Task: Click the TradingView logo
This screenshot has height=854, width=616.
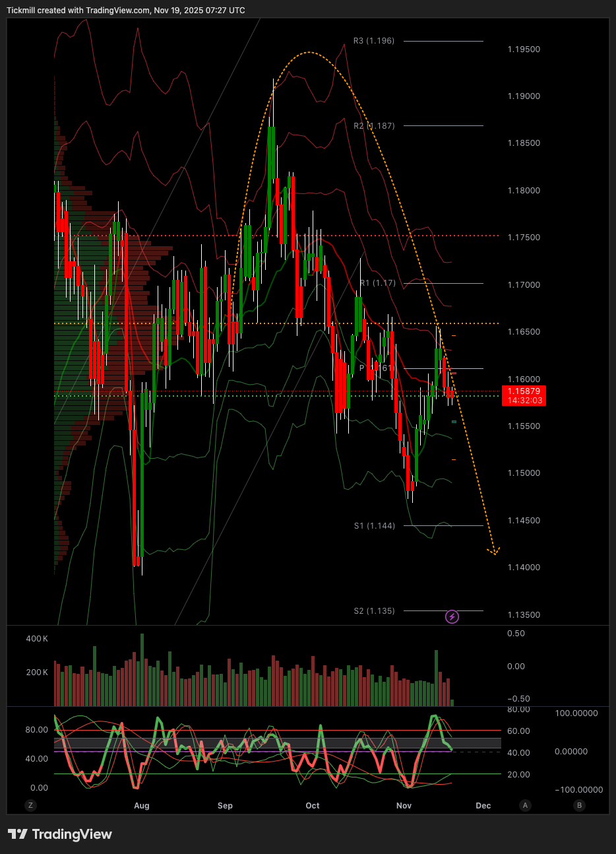Action: point(60,834)
